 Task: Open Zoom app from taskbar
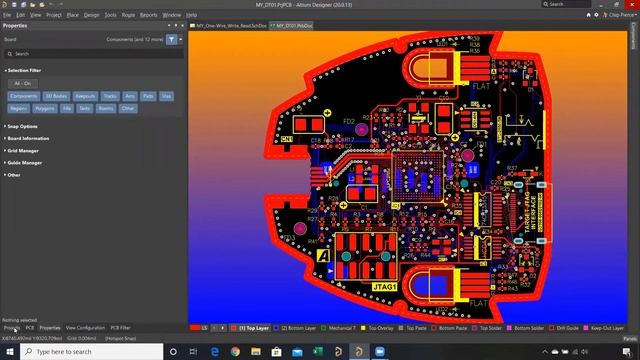pyautogui.click(x=380, y=351)
